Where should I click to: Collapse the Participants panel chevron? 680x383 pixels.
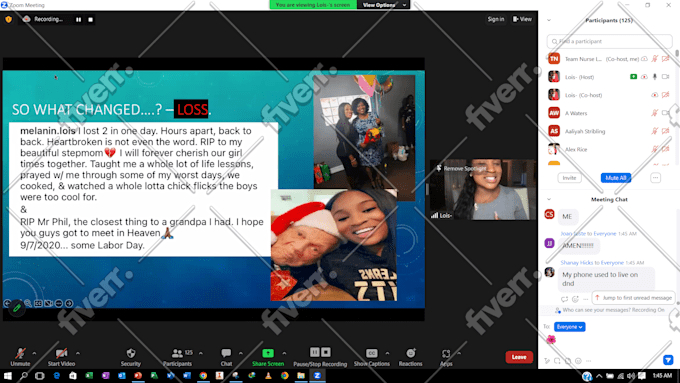[x=549, y=20]
